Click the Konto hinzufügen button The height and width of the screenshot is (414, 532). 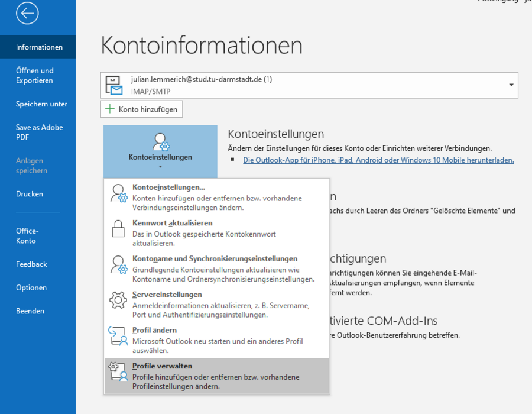(x=141, y=109)
